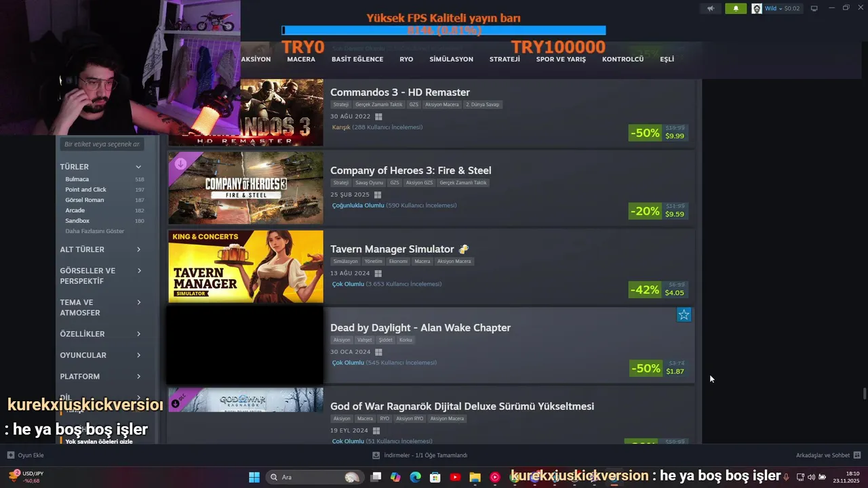Expand PLATFORM filter section

138,376
